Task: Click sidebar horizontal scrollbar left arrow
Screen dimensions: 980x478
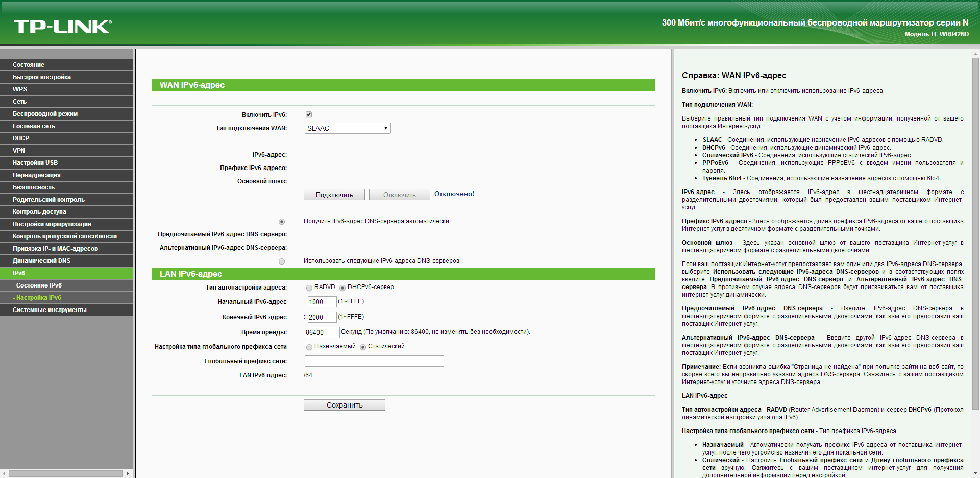Action: [5, 473]
